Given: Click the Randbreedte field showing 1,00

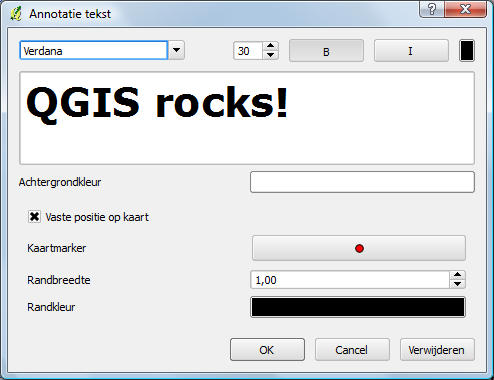Looking at the screenshot, I should (350, 280).
